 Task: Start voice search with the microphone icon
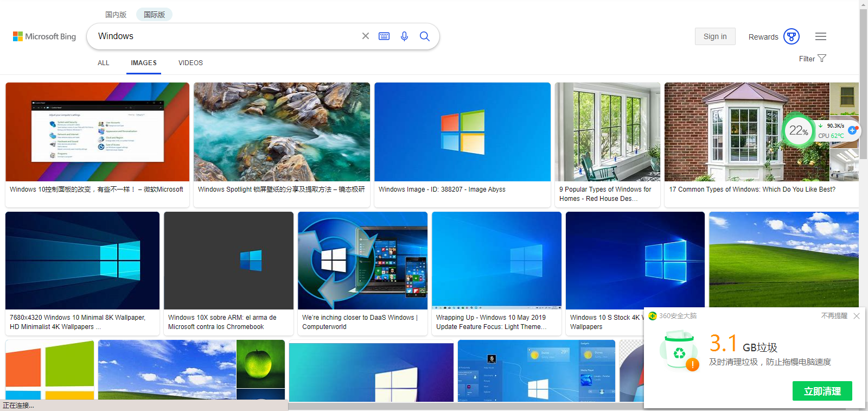coord(404,36)
